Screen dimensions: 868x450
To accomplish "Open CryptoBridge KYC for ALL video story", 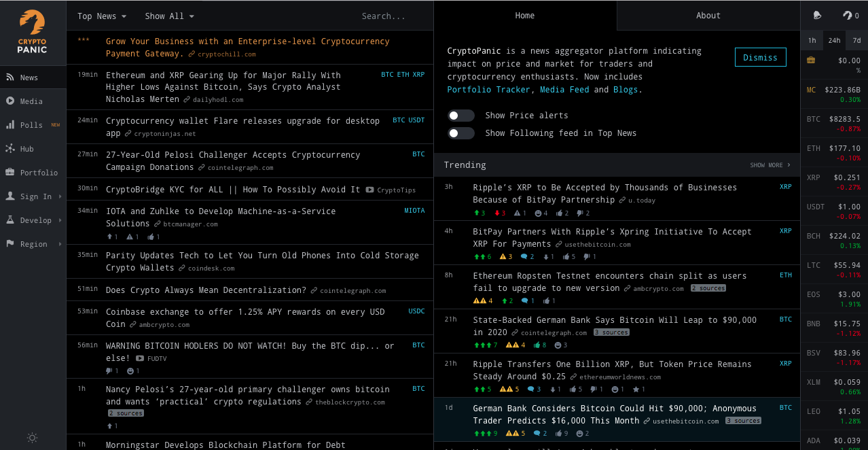I will [233, 190].
